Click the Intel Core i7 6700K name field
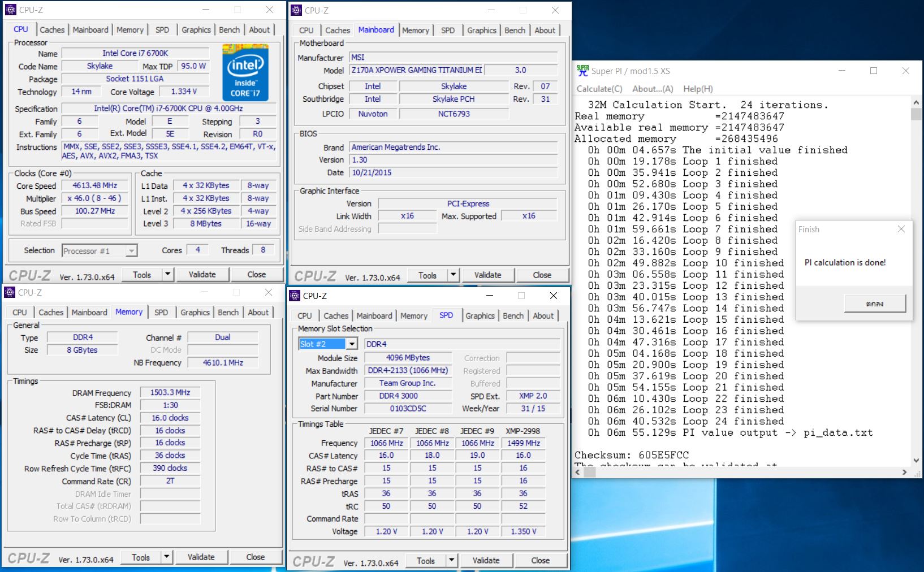The height and width of the screenshot is (572, 924). 135,53
